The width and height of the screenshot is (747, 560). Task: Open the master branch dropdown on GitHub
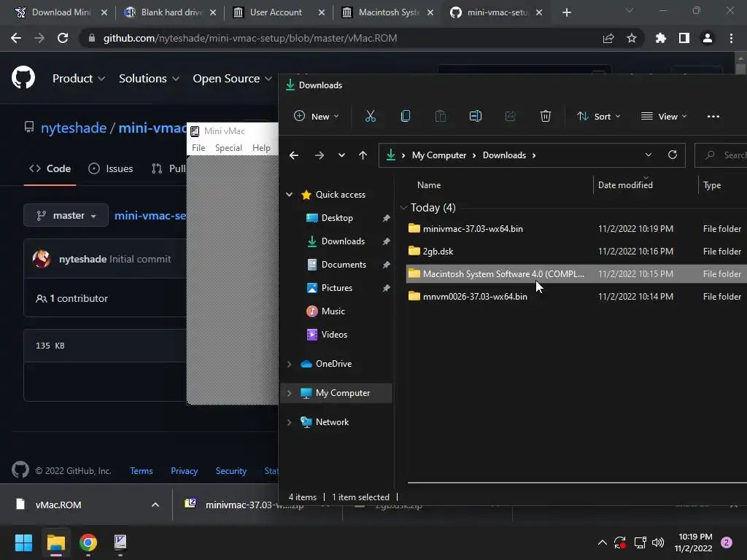click(x=66, y=215)
